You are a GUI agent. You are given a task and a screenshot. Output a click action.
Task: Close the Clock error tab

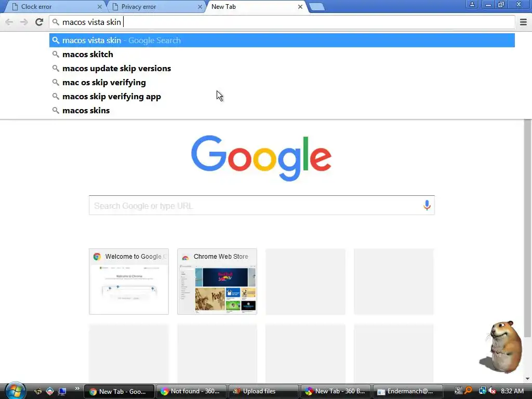coord(99,7)
